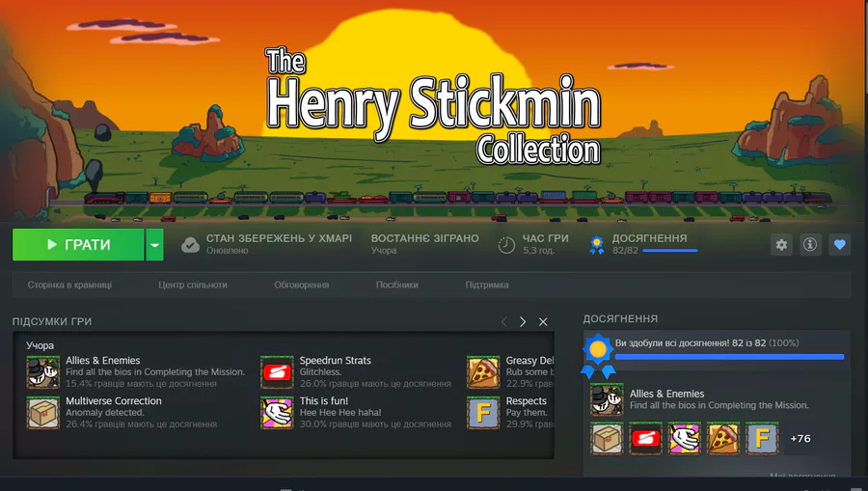Click the ПІДСУМКИ ГРИ heading

(52, 321)
